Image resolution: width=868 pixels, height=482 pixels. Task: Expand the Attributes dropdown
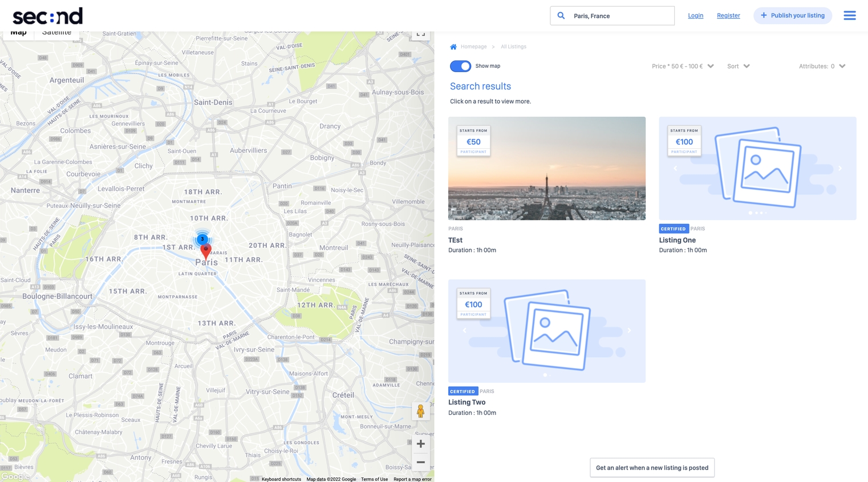[821, 66]
